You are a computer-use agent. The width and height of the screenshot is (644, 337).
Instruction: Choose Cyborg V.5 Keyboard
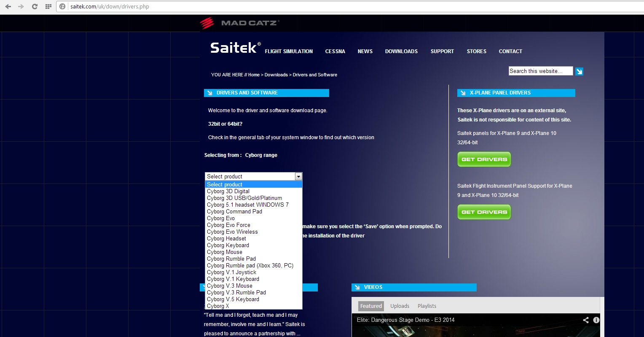pos(254,299)
